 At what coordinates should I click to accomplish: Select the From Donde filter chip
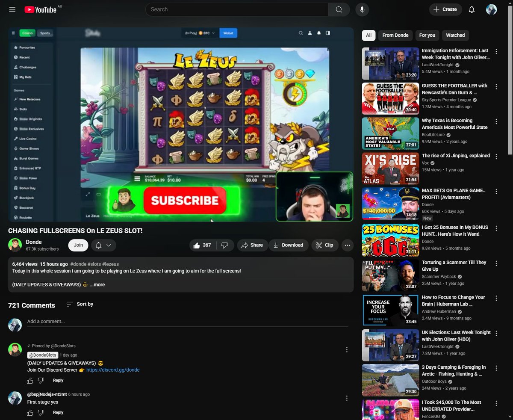(395, 35)
